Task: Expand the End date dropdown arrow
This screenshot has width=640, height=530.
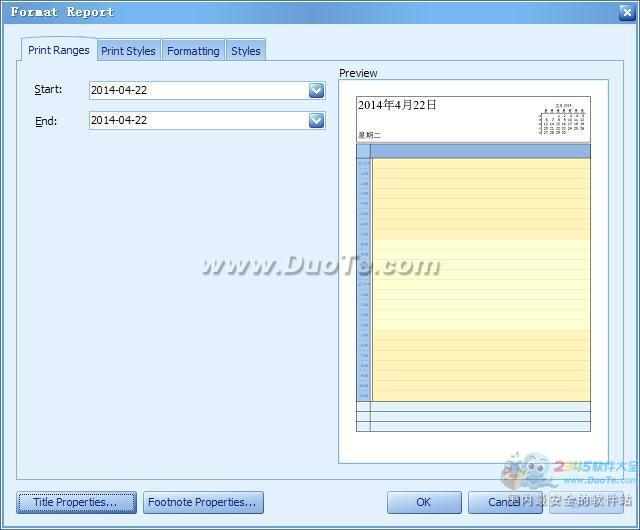Action: coord(316,120)
